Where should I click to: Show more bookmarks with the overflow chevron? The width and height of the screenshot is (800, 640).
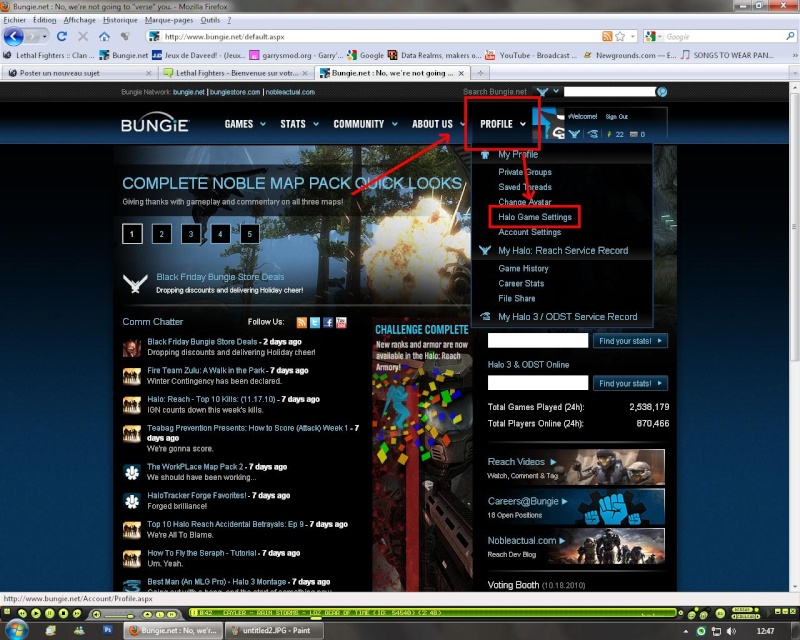[x=794, y=55]
